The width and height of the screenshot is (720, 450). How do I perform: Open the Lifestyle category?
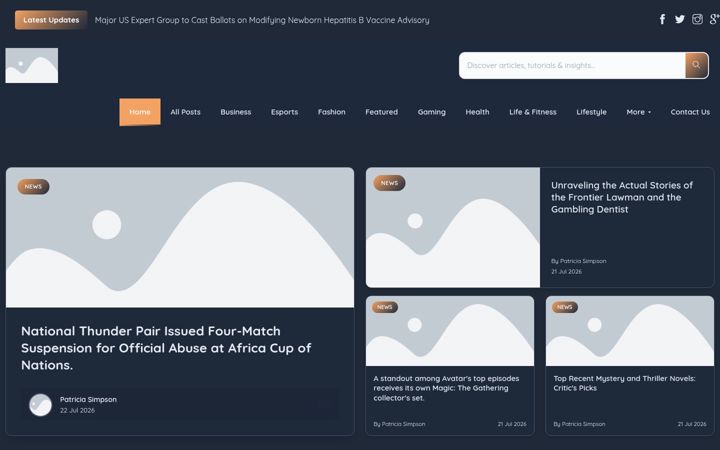591,112
